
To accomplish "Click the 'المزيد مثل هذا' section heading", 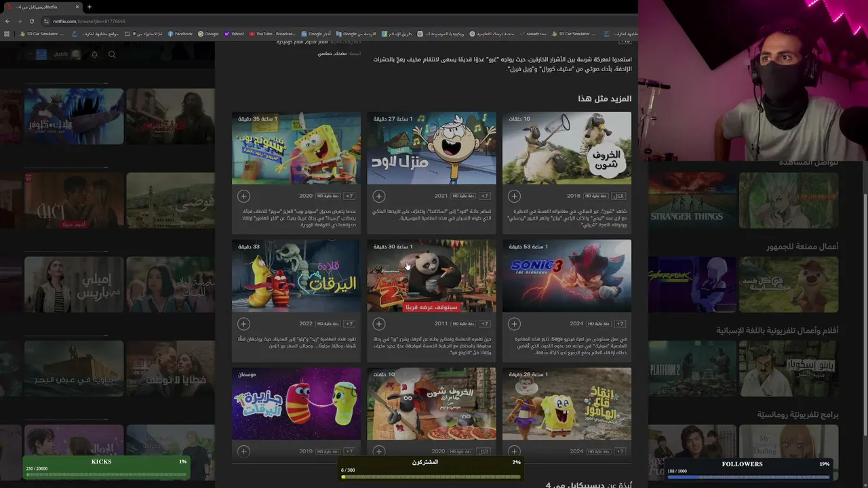I will coord(605,98).
